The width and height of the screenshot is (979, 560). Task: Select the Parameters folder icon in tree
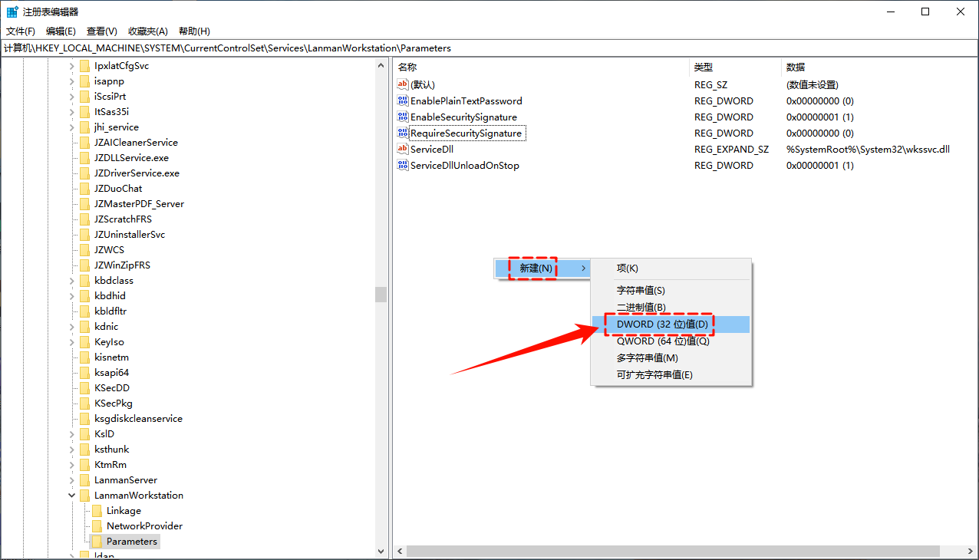(x=97, y=541)
